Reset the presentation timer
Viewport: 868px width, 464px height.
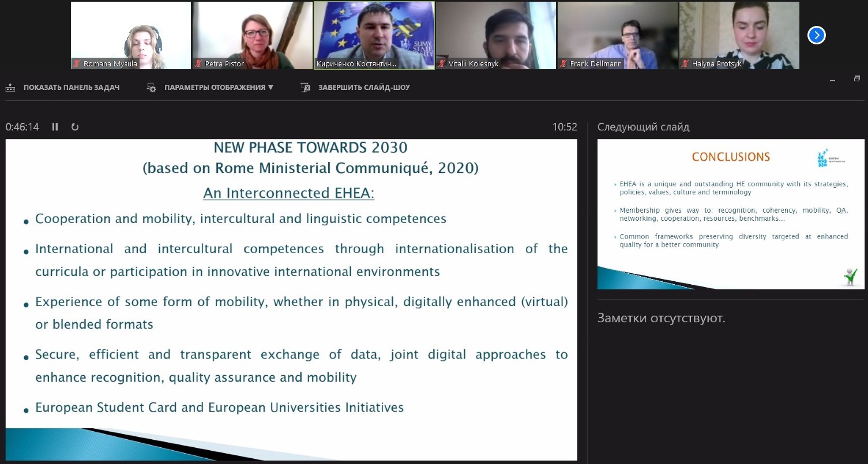click(75, 127)
